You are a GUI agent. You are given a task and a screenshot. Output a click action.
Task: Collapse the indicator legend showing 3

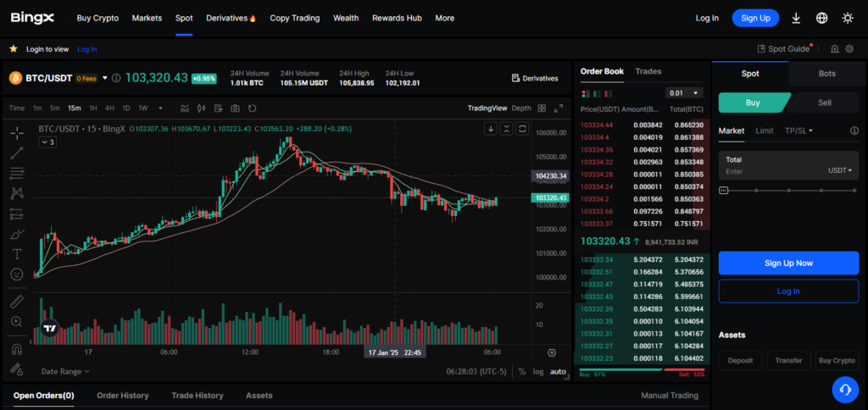point(47,142)
